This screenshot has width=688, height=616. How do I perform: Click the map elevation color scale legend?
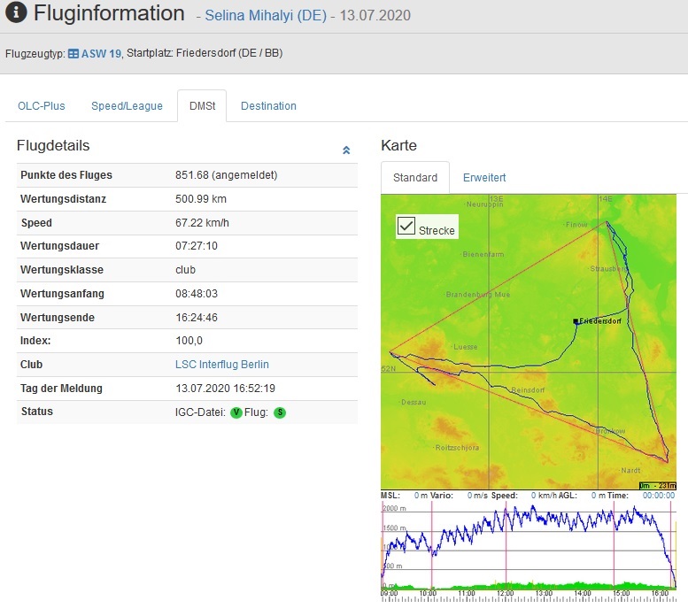tap(657, 485)
